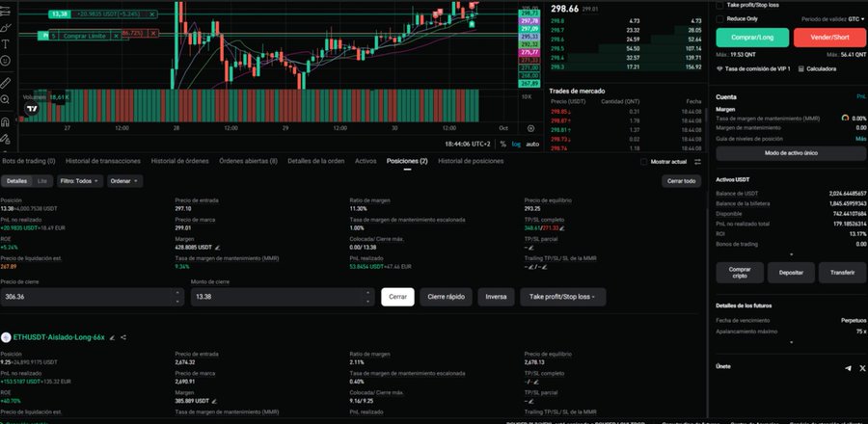This screenshot has height=424, width=868.
Task: Click the Cerrar todo button
Action: [x=682, y=181]
